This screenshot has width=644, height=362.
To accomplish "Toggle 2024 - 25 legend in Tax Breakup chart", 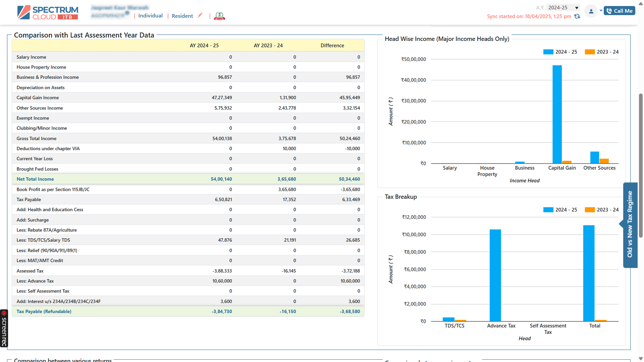I will tap(560, 210).
